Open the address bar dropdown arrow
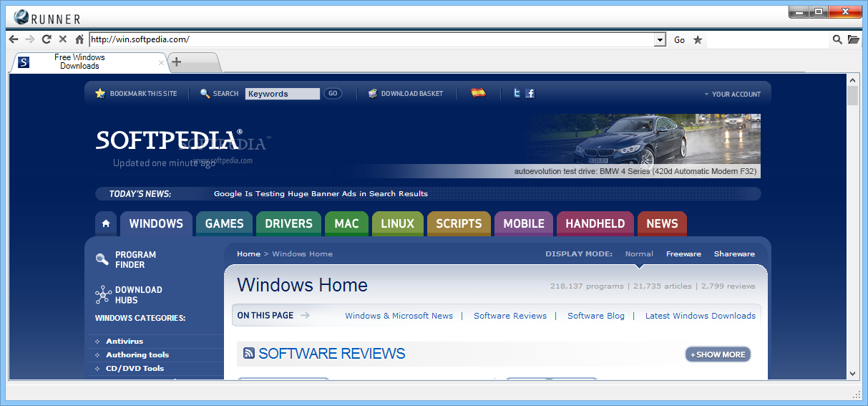This screenshot has width=868, height=406. coord(660,40)
